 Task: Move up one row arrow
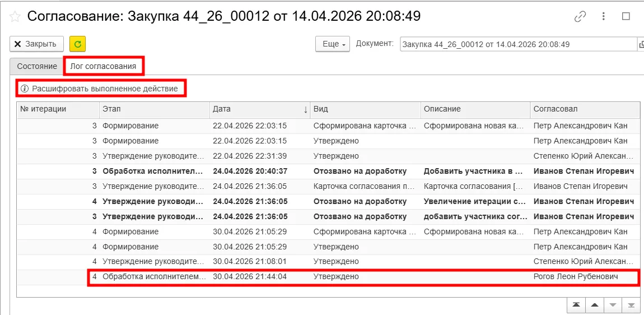[x=594, y=305]
